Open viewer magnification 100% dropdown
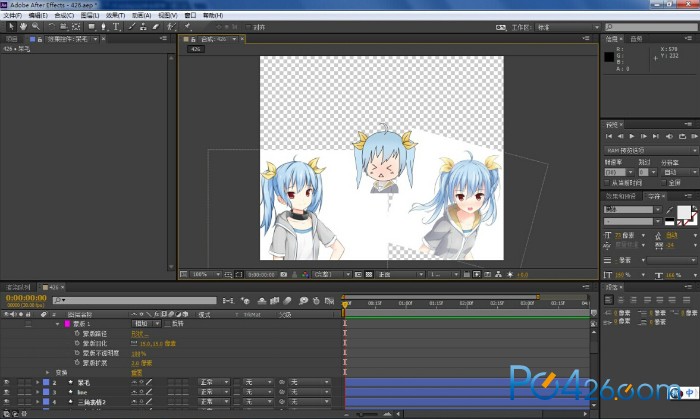The image size is (700, 419). 206,274
